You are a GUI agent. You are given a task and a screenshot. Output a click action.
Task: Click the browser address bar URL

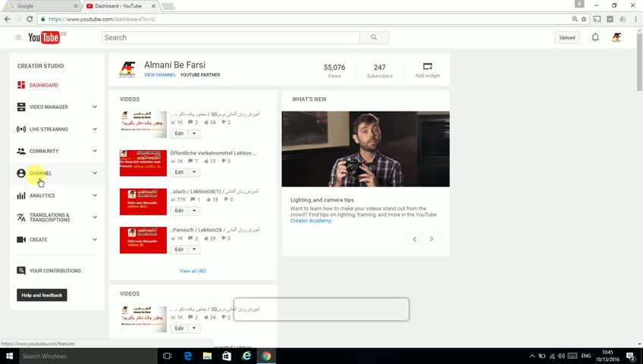coord(102,19)
